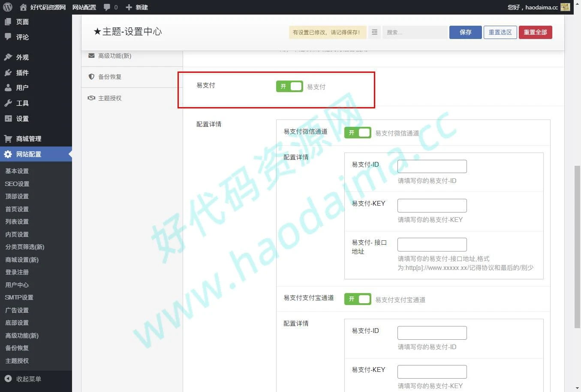
Task: Click the expand-all options icon beside search
Action: click(374, 32)
